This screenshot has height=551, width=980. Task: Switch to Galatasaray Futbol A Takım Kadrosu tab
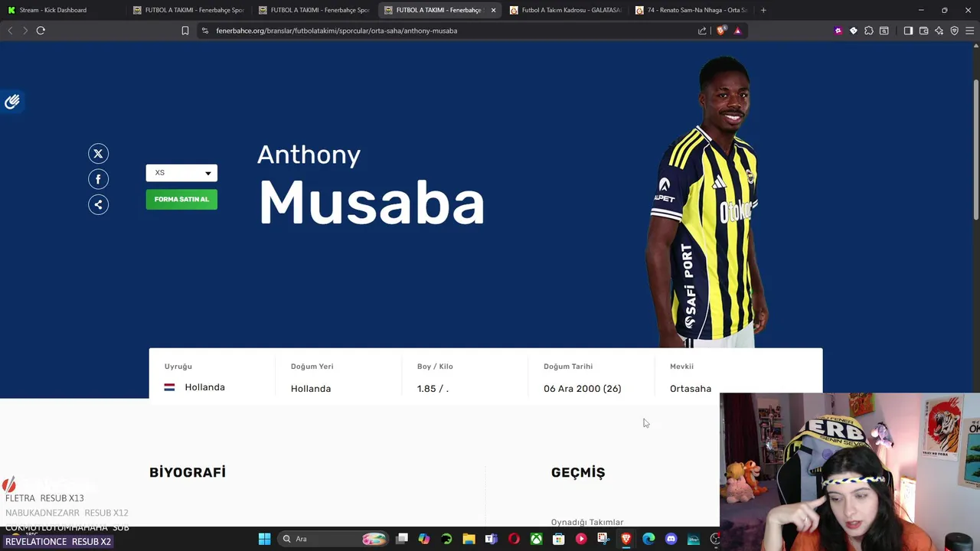pyautogui.click(x=566, y=10)
